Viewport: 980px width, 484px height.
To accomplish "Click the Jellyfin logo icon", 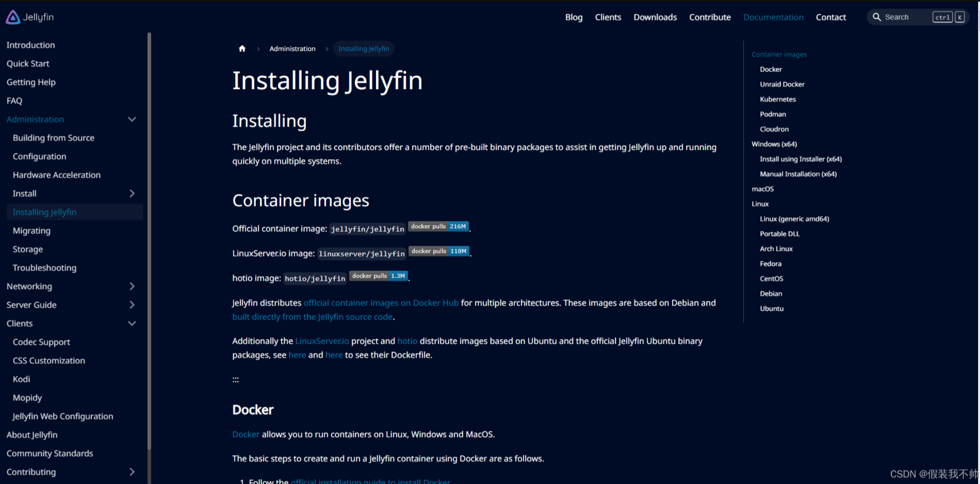I will pyautogui.click(x=13, y=17).
